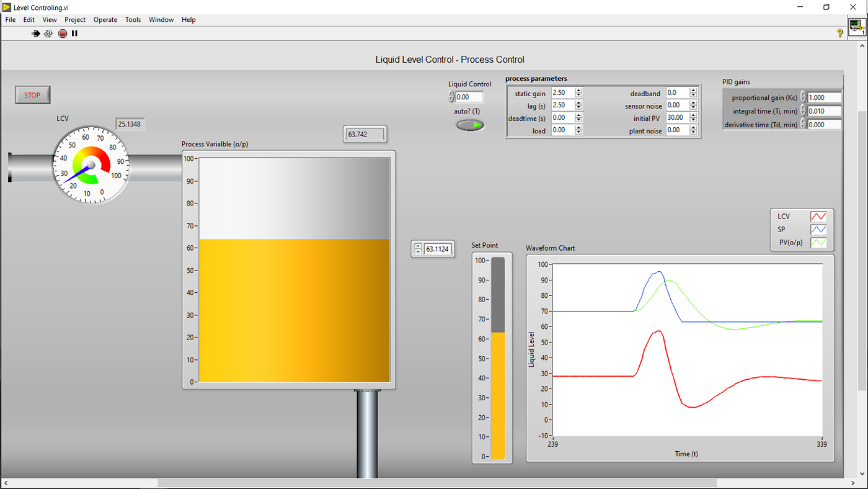Decrement the Set Point numeric value
The height and width of the screenshot is (489, 868).
coord(417,251)
